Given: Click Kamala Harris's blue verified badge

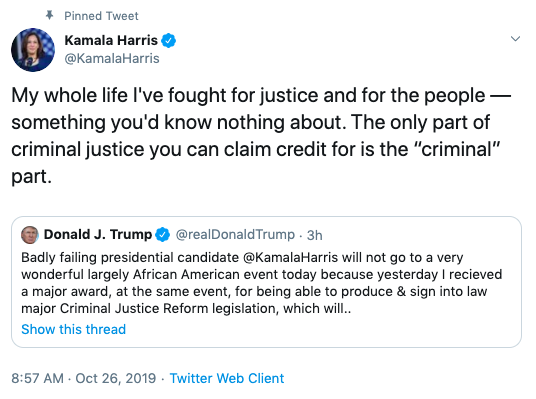Looking at the screenshot, I should point(169,41).
